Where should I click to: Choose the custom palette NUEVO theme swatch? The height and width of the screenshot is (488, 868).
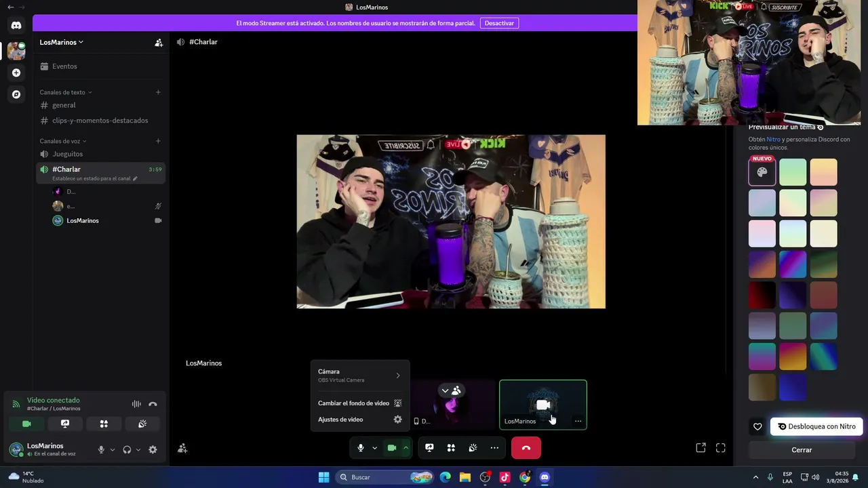pyautogui.click(x=762, y=172)
